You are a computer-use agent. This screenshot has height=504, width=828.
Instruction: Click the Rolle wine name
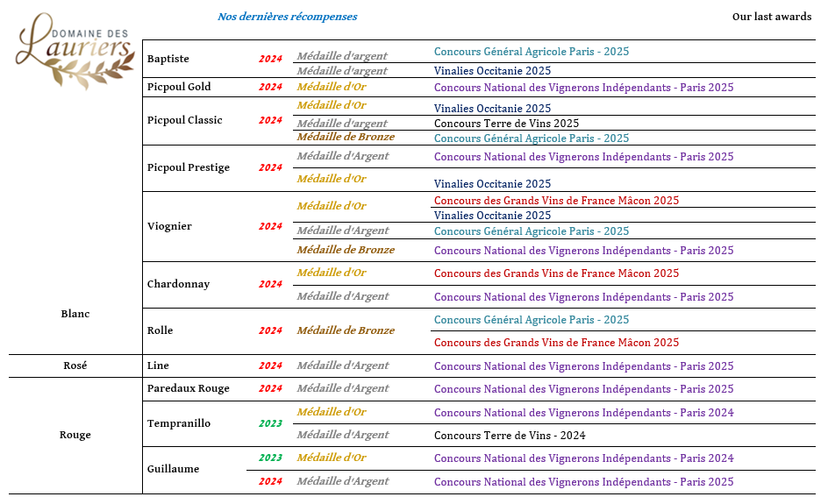tap(161, 330)
